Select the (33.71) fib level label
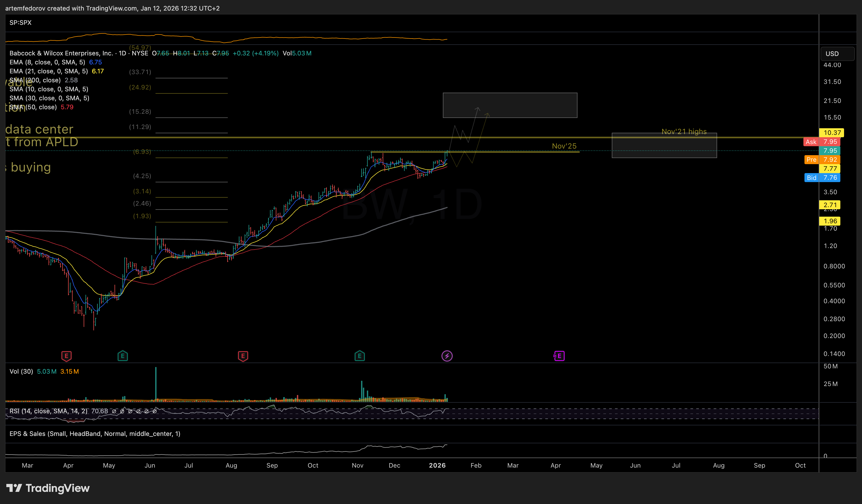The height and width of the screenshot is (504, 862). 140,72
